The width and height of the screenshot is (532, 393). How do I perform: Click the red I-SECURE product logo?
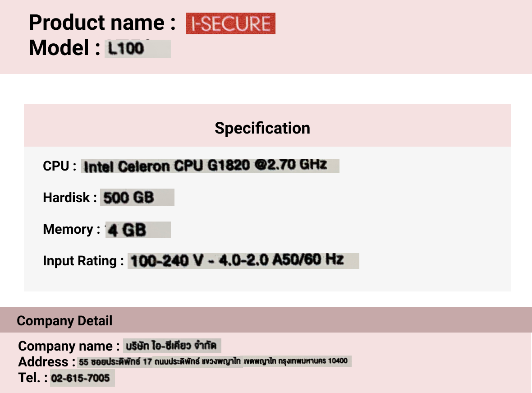(230, 24)
